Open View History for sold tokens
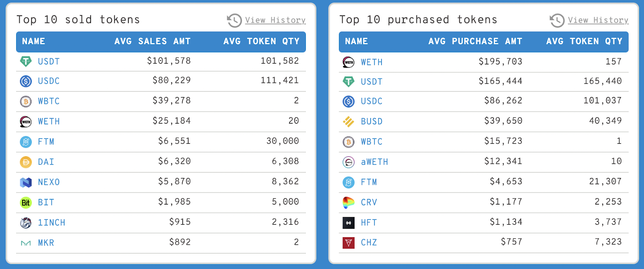 (x=275, y=20)
